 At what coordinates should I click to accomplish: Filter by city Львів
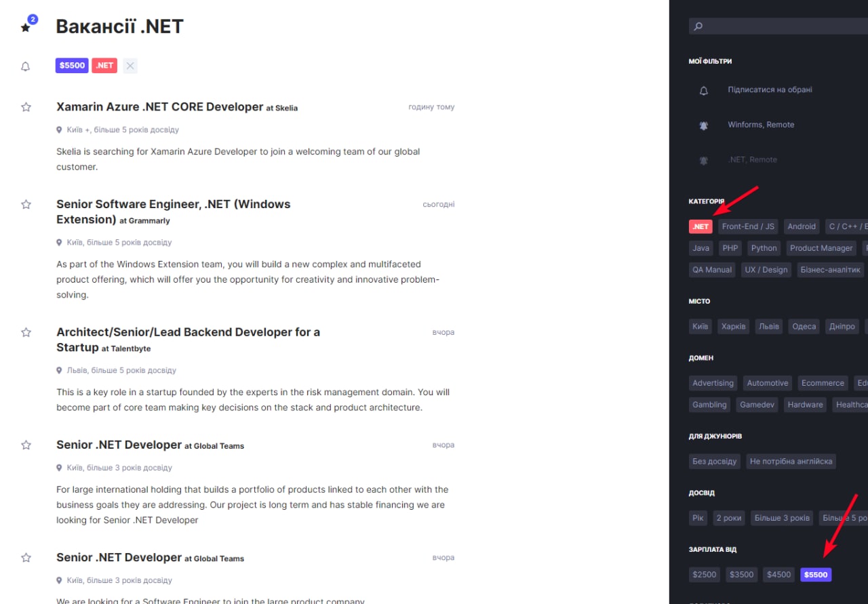pyautogui.click(x=769, y=327)
